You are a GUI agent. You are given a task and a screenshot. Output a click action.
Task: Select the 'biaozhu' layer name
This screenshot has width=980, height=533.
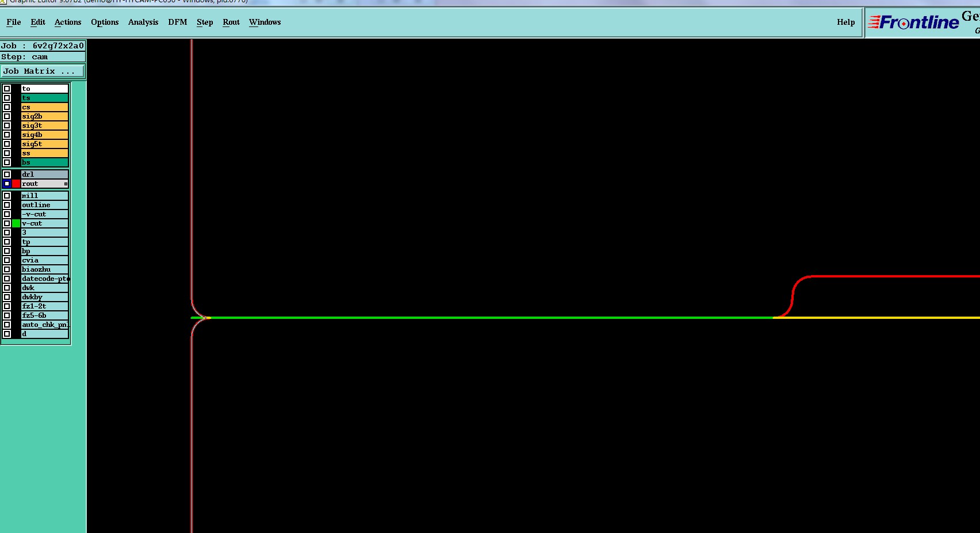click(x=45, y=269)
